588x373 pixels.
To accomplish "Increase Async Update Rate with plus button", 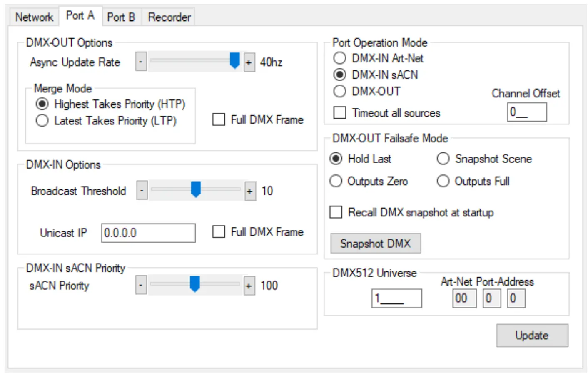I will click(249, 62).
